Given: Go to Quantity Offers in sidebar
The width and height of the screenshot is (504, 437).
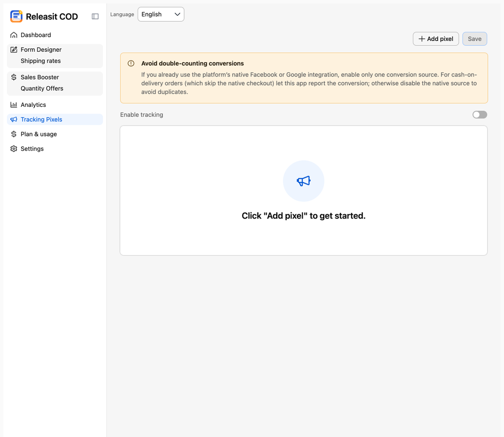Looking at the screenshot, I should [x=42, y=89].
